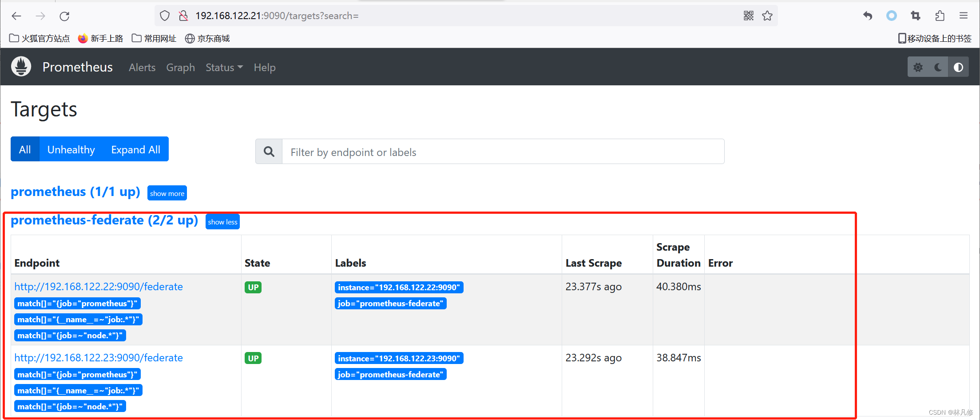Click the prometheus-federate (2/2 up) heading
Viewport: 980px width, 420px height.
[x=104, y=220]
